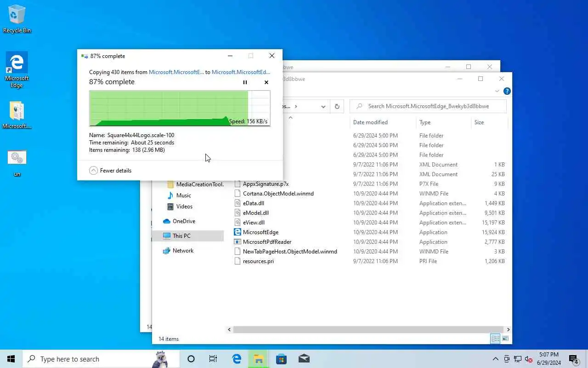Switch to details view layout icon
Image resolution: width=588 pixels, height=368 pixels.
pos(496,339)
